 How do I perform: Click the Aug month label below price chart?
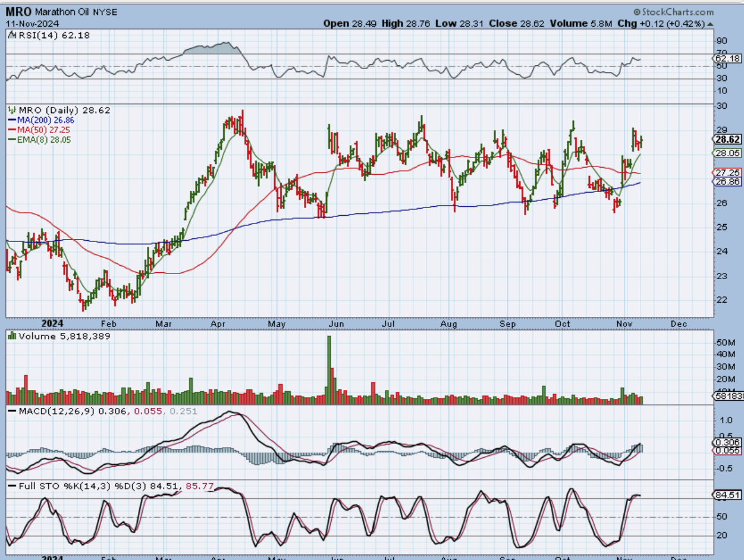click(x=449, y=324)
